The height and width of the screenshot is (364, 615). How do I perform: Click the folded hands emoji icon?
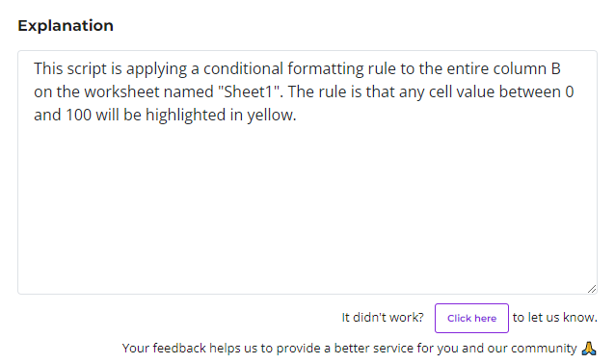[589, 348]
